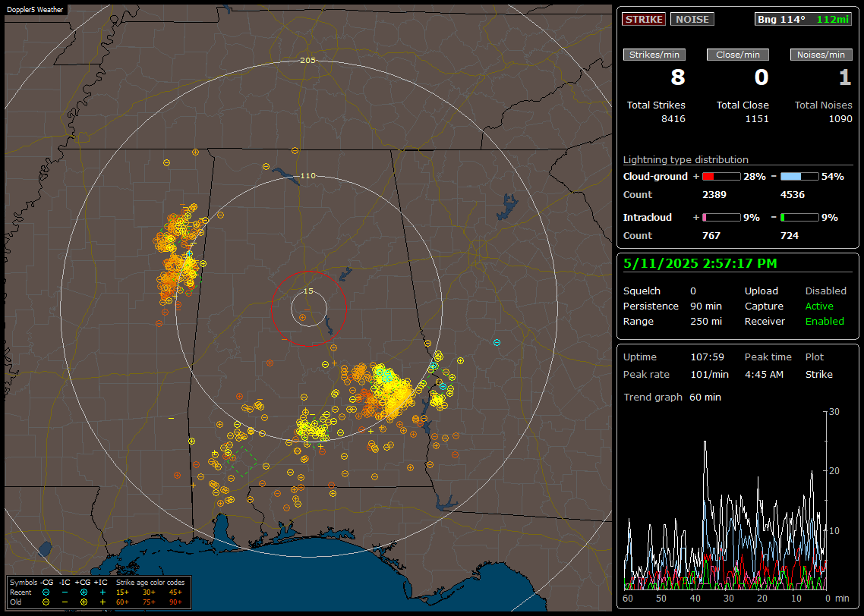
Task: Click the Range value 250 mi
Action: click(x=706, y=322)
